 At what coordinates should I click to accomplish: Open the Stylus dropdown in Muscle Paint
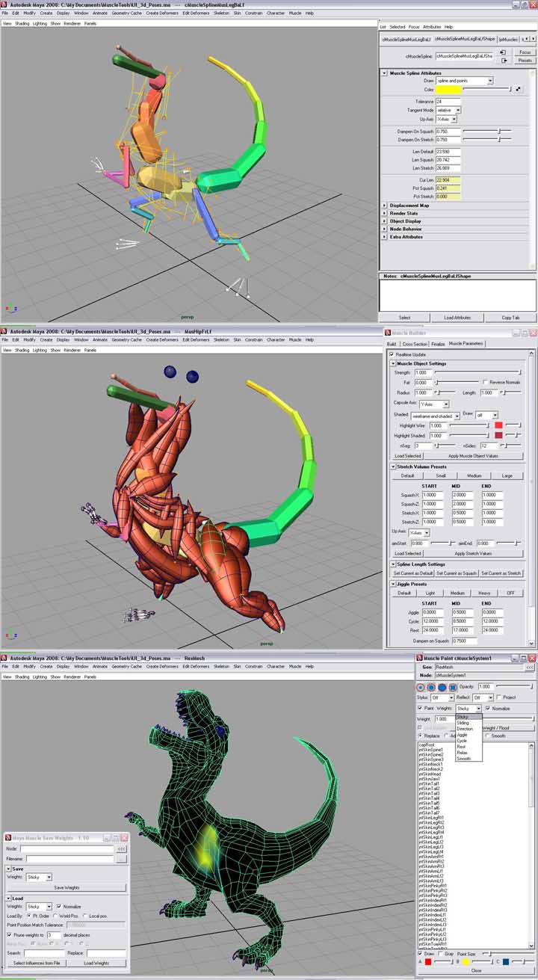(442, 697)
